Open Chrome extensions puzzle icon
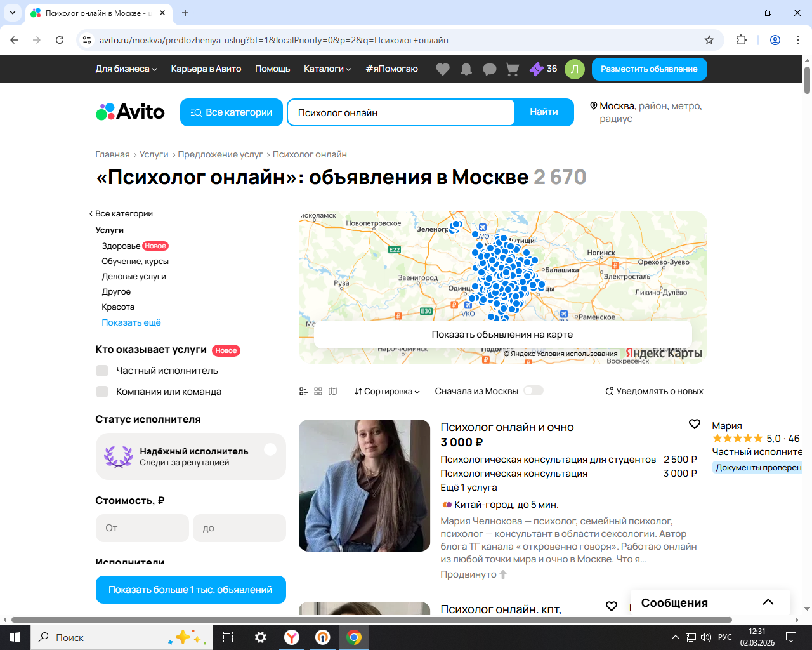This screenshot has height=650, width=812. tap(741, 40)
